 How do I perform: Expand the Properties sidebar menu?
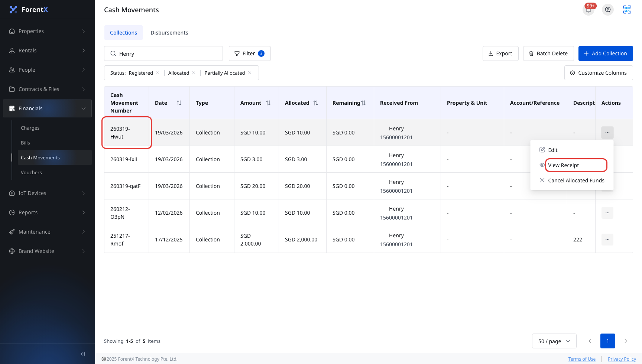point(47,31)
